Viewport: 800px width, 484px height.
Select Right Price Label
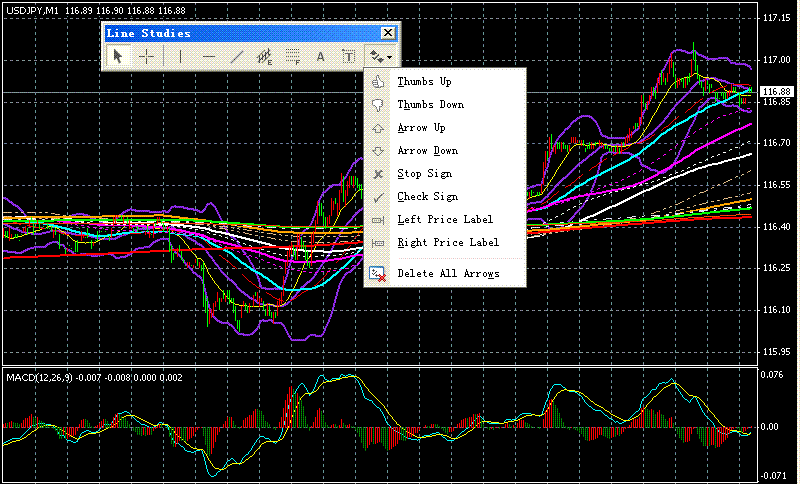pos(447,243)
